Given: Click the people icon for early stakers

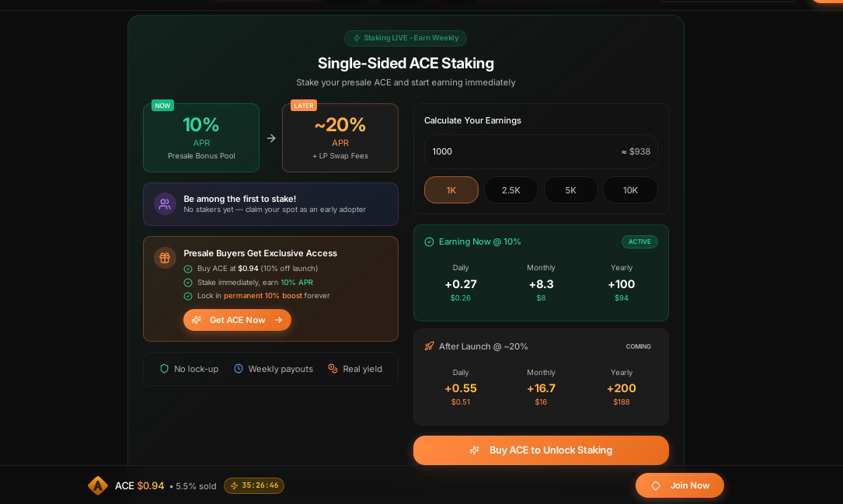Looking at the screenshot, I should point(165,204).
